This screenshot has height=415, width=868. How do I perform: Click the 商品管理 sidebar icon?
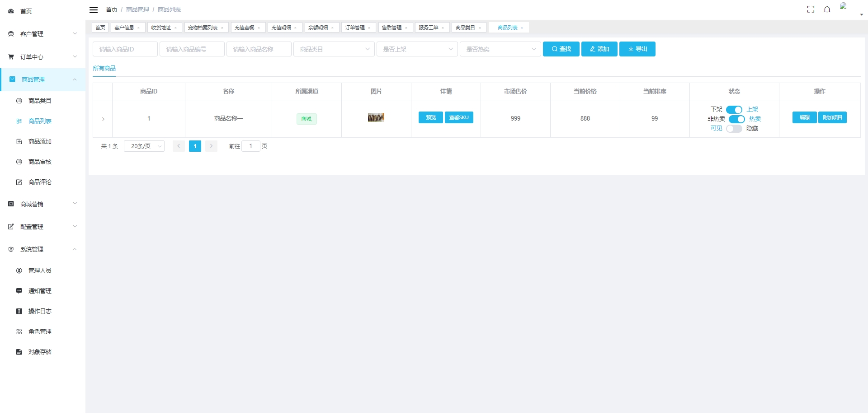tap(13, 79)
